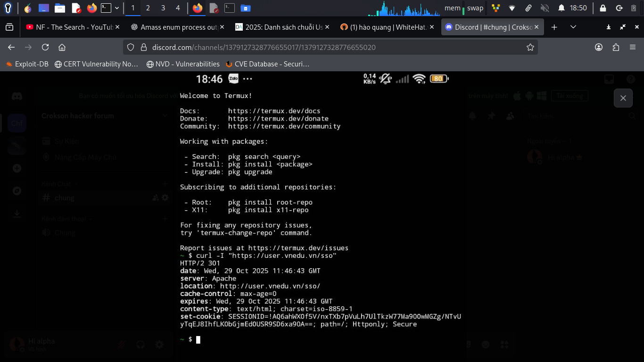644x362 pixels.
Task: Open the channel notification bell icon
Action: coord(472,115)
